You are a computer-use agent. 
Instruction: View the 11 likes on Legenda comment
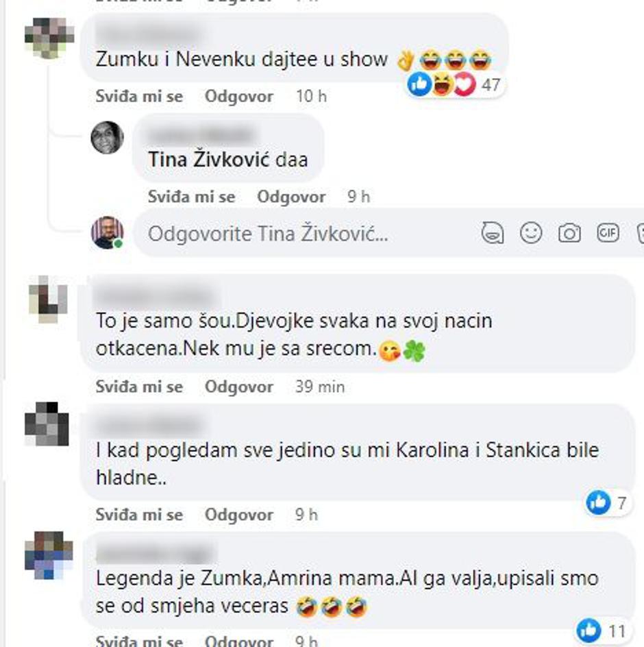[601, 631]
